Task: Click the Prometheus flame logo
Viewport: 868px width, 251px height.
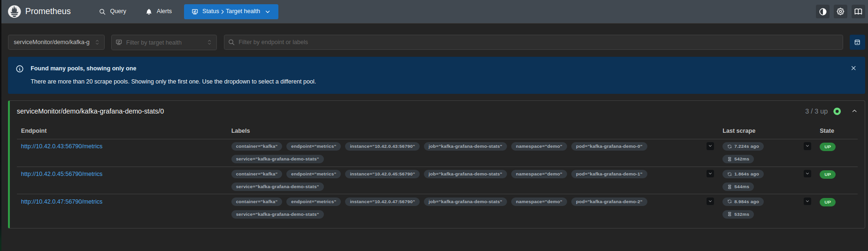Action: coord(15,11)
